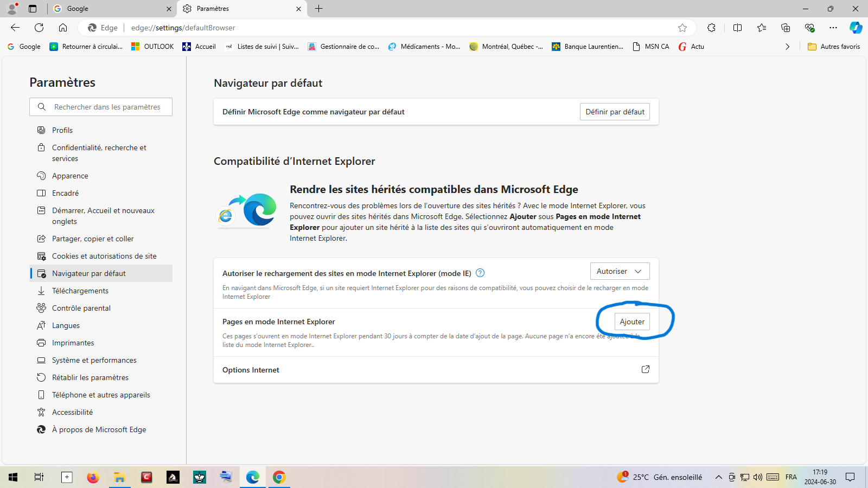Open Démarrer, Accueil et nouveaux onglets section
Viewport: 868px width, 488px height.
[101, 216]
